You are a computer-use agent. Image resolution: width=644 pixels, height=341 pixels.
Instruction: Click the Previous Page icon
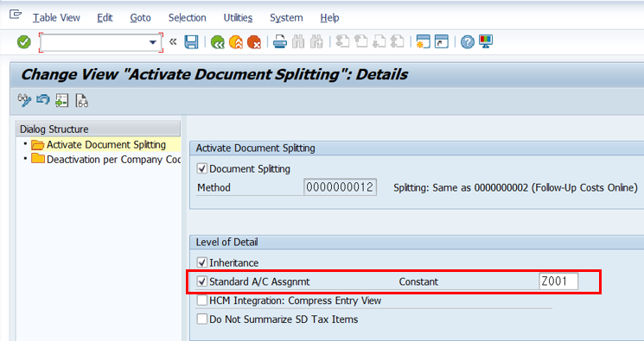tap(361, 41)
